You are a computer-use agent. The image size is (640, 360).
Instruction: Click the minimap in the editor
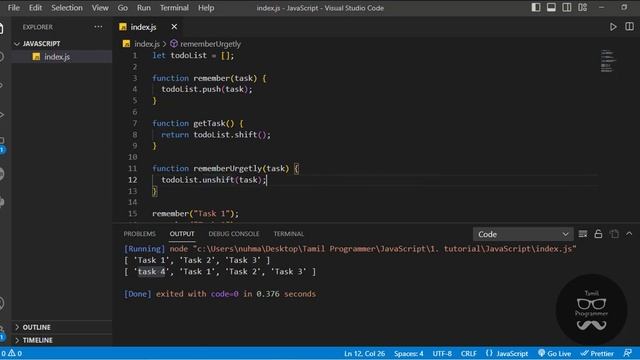point(607,61)
